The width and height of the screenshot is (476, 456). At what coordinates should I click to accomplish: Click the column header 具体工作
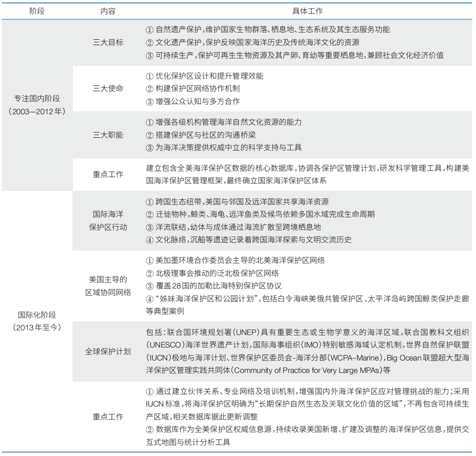tap(307, 11)
